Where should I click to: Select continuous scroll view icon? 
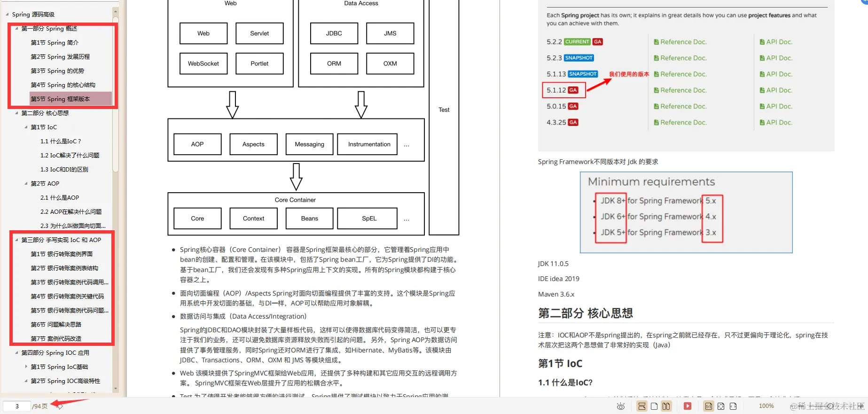pyautogui.click(x=642, y=406)
